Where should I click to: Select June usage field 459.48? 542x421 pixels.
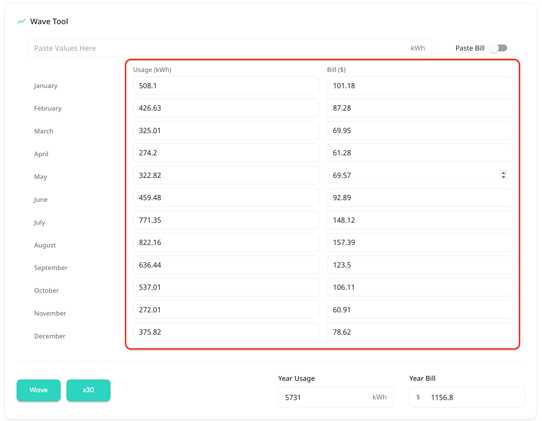click(226, 198)
